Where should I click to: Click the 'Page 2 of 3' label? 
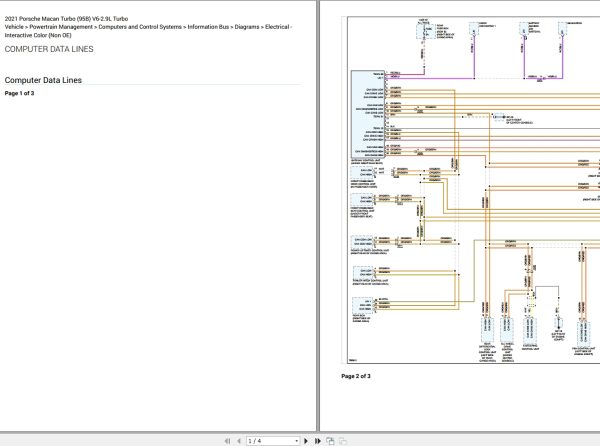pos(356,376)
